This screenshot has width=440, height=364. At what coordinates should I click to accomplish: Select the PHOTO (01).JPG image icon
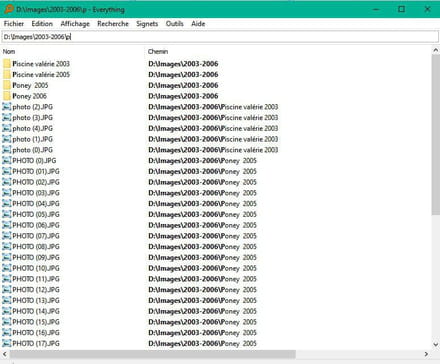[x=7, y=171]
